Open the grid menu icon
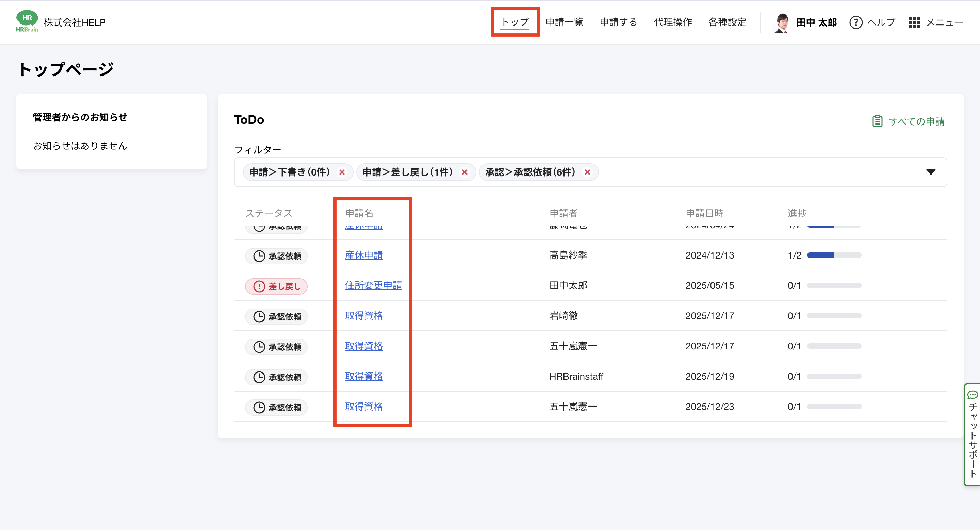This screenshot has width=980, height=530. [914, 22]
